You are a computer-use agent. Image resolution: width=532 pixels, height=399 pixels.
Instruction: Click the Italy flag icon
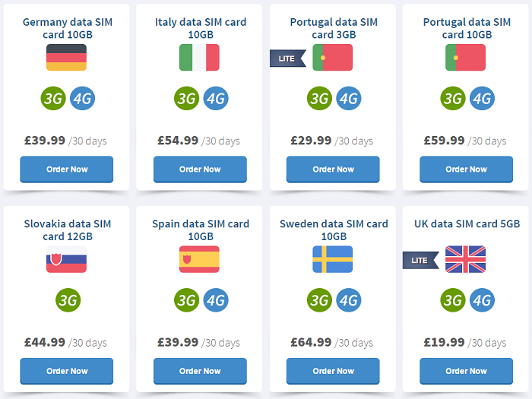(x=199, y=57)
